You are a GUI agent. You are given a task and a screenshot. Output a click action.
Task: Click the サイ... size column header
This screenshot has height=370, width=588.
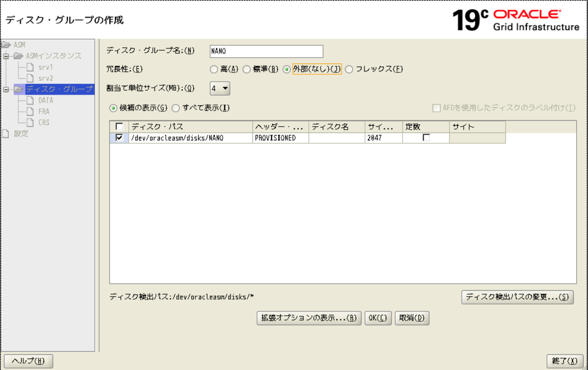(x=384, y=127)
